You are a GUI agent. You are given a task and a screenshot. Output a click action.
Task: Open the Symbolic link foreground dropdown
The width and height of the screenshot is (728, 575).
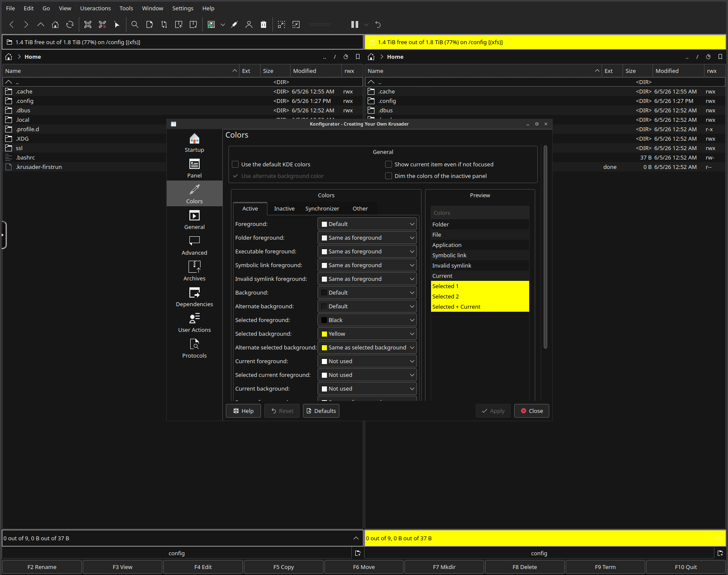click(367, 265)
